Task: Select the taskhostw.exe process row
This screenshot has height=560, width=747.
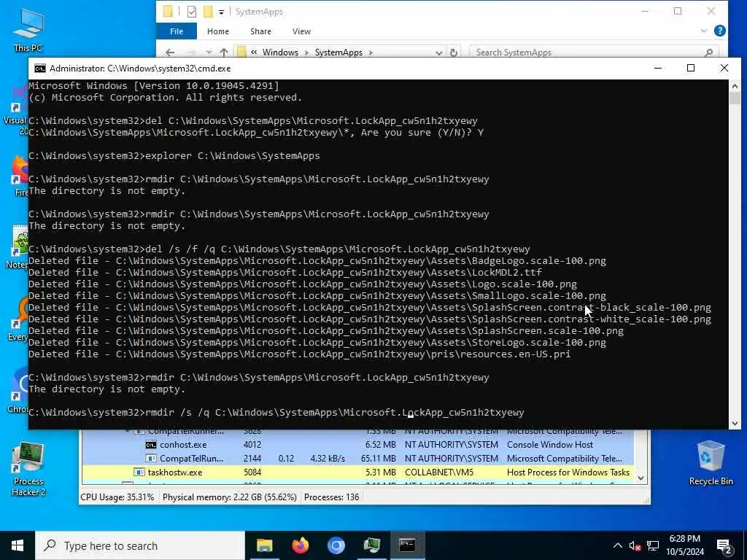Action: 357,472
